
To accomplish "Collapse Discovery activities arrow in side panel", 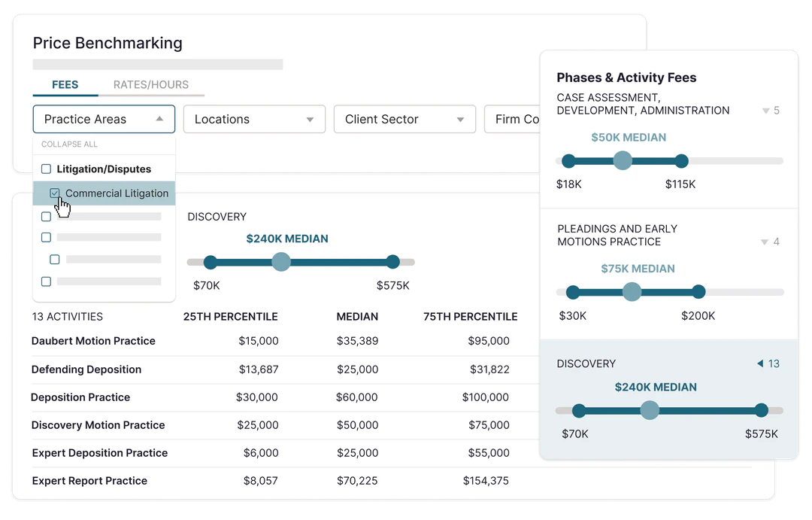I will coord(760,363).
